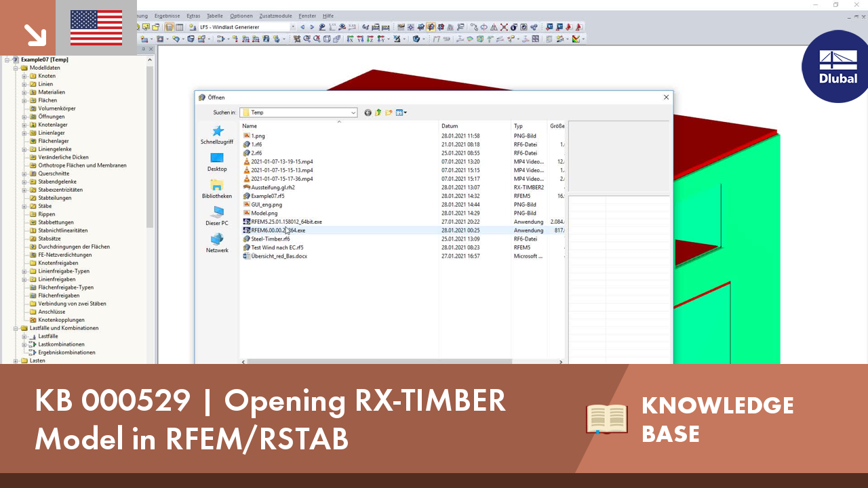868x488 pixels.
Task: Click the US flag icon at top left
Action: point(96,28)
